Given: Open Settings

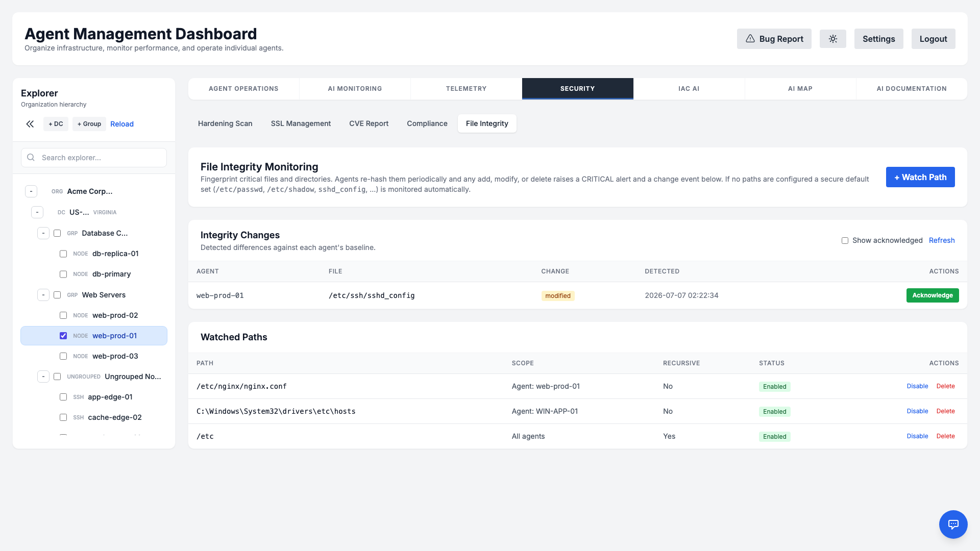Looking at the screenshot, I should point(878,39).
